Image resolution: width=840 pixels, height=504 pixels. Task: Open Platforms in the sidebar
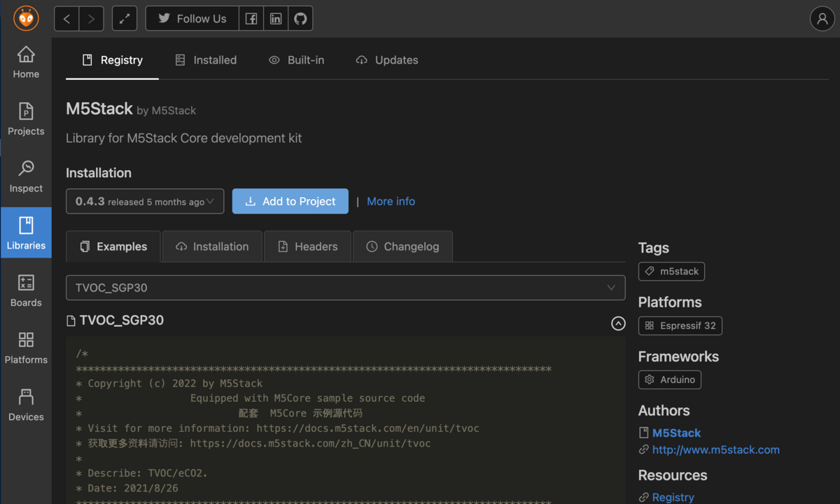(x=26, y=348)
